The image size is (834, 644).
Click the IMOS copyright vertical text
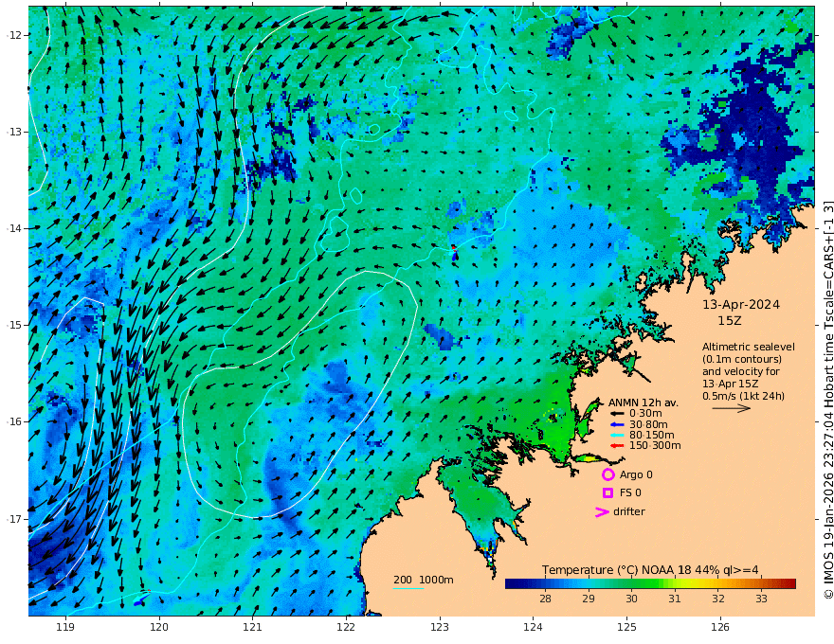tap(828, 399)
